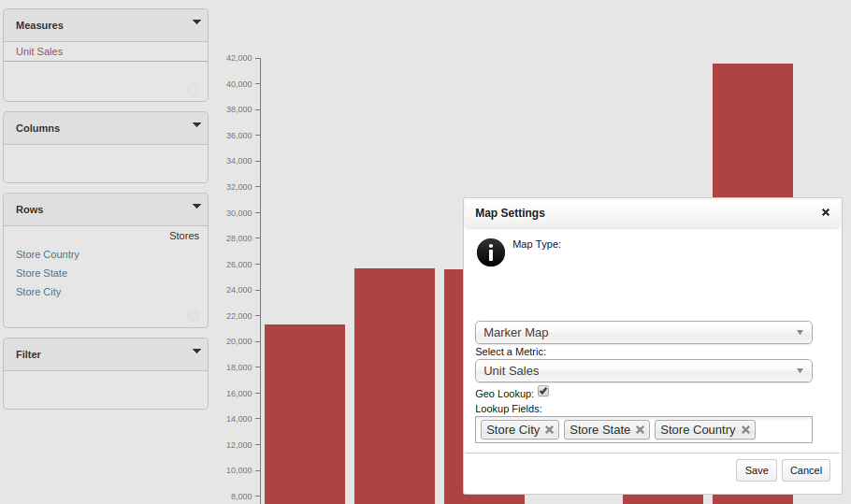Click the Store City tag label
The image size is (851, 504).
(512, 430)
